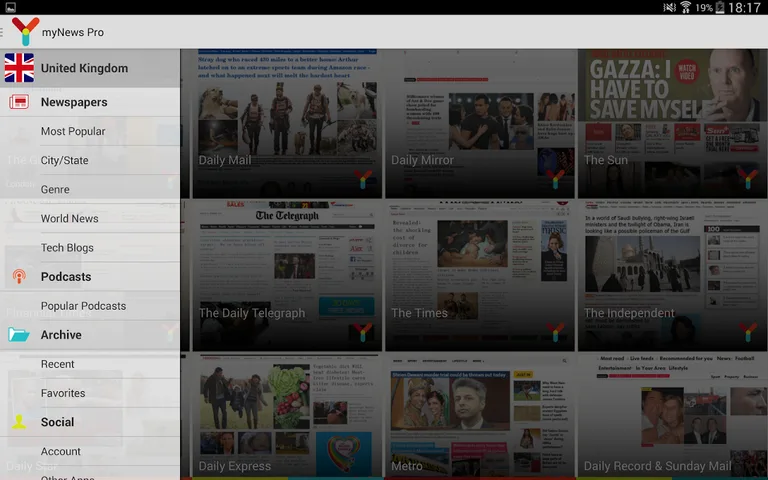Viewport: 768px width, 480px height.
Task: Tap the myNews Pro logo icon
Action: [25, 31]
